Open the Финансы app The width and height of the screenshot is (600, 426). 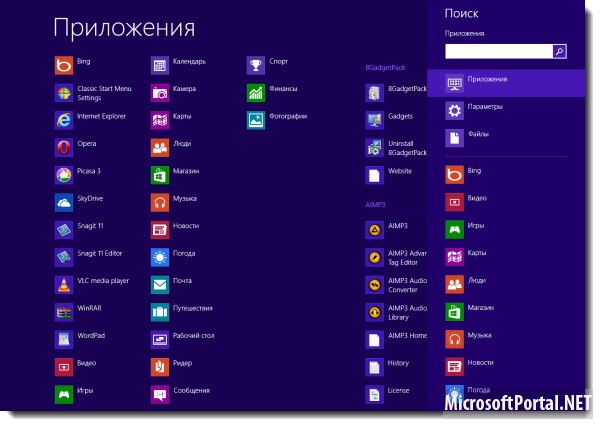click(x=272, y=93)
